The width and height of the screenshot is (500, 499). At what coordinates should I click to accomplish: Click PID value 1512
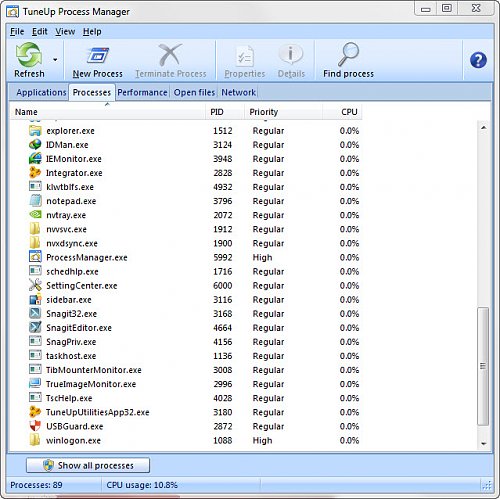pos(223,131)
